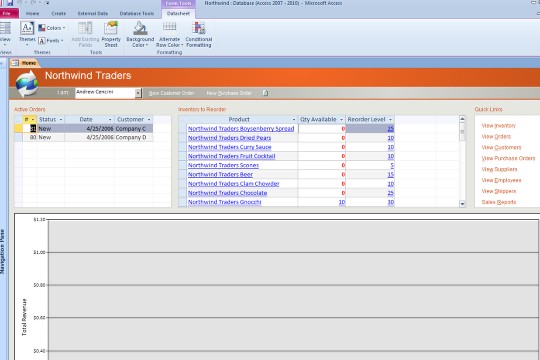Click the Inventory scrollbar down arrow
Image resolution: width=540 pixels, height=360 pixels.
462,204
